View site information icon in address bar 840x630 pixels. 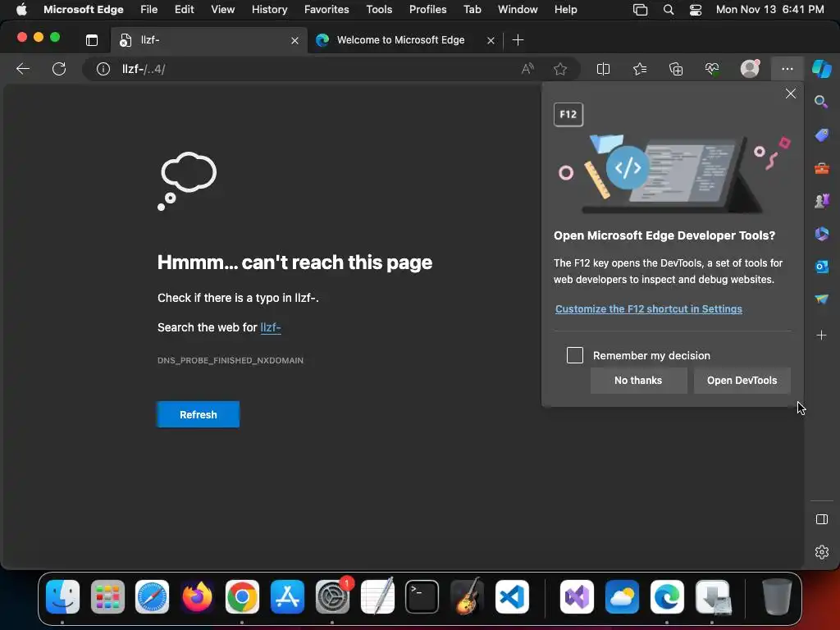pyautogui.click(x=103, y=69)
